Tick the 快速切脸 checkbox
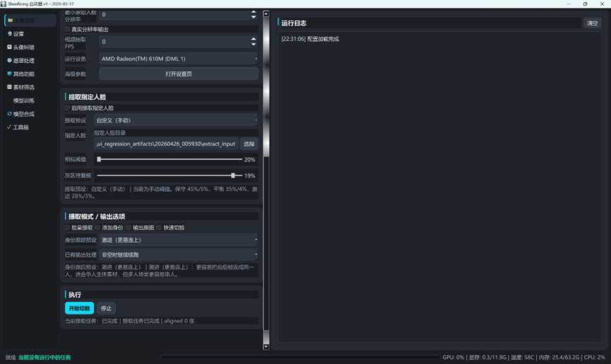The image size is (611, 364). (160, 227)
